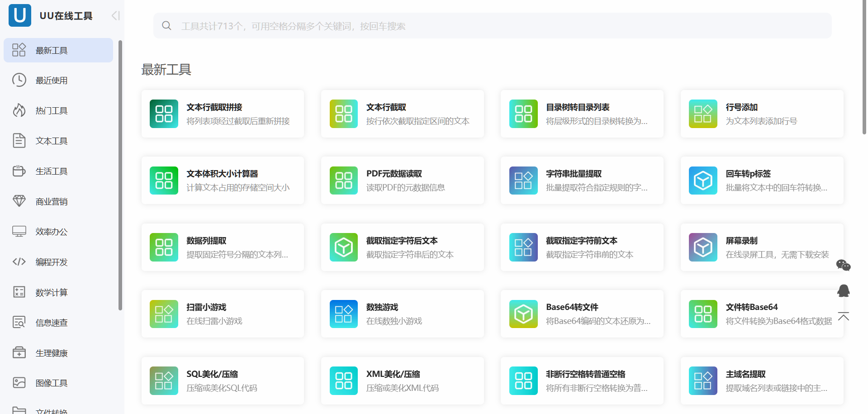Click the 回车转p标签 cube icon
This screenshot has width=868, height=414.
(x=703, y=181)
